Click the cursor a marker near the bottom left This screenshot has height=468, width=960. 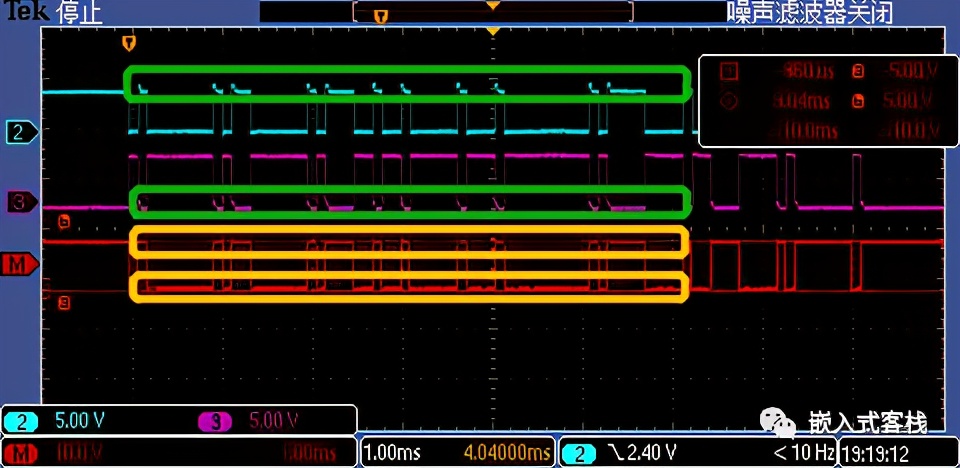click(64, 302)
